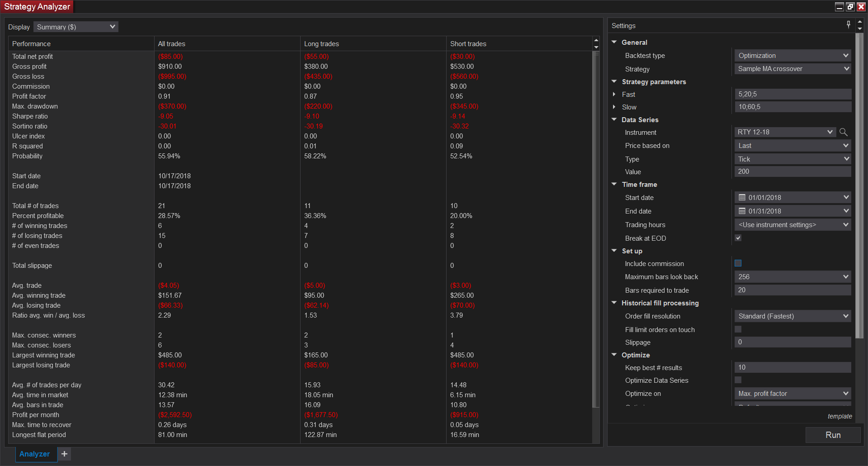Viewport: 868px width, 466px height.
Task: Click the pin icon in Settings header
Action: [848, 25]
